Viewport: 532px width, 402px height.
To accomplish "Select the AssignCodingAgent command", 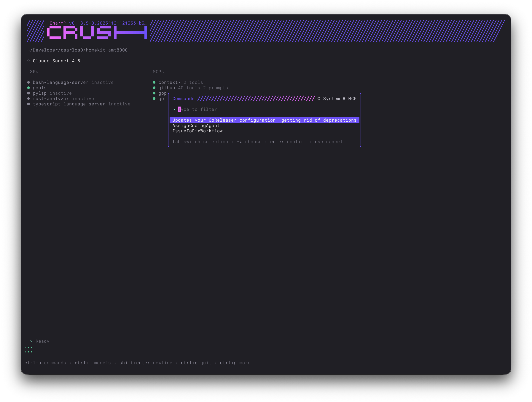I will tap(196, 126).
